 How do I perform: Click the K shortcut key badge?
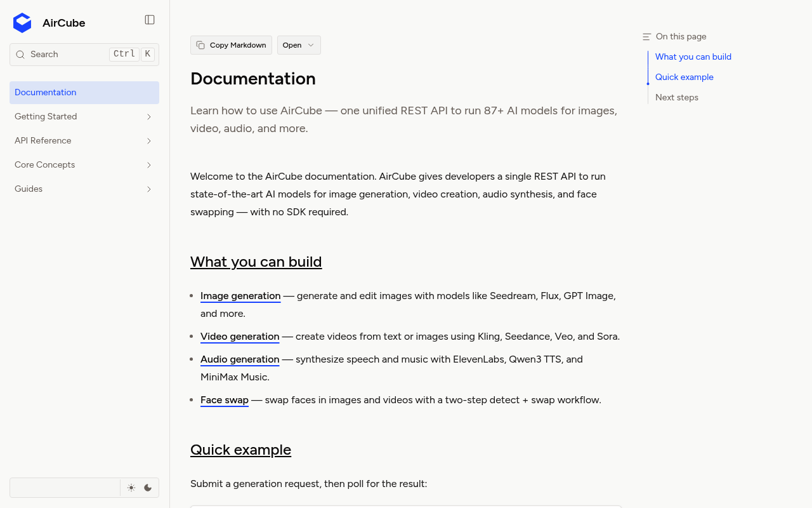click(x=148, y=55)
